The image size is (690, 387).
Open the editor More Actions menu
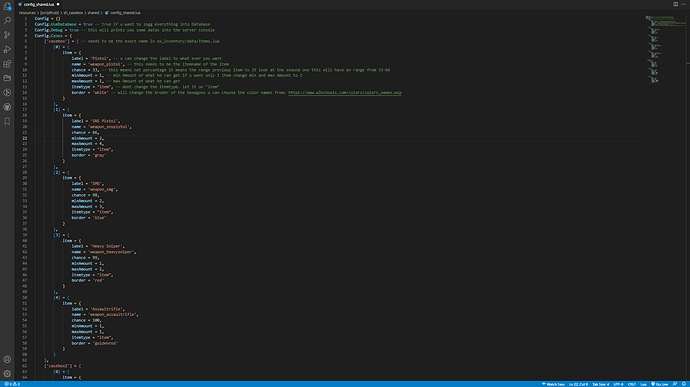point(683,4)
